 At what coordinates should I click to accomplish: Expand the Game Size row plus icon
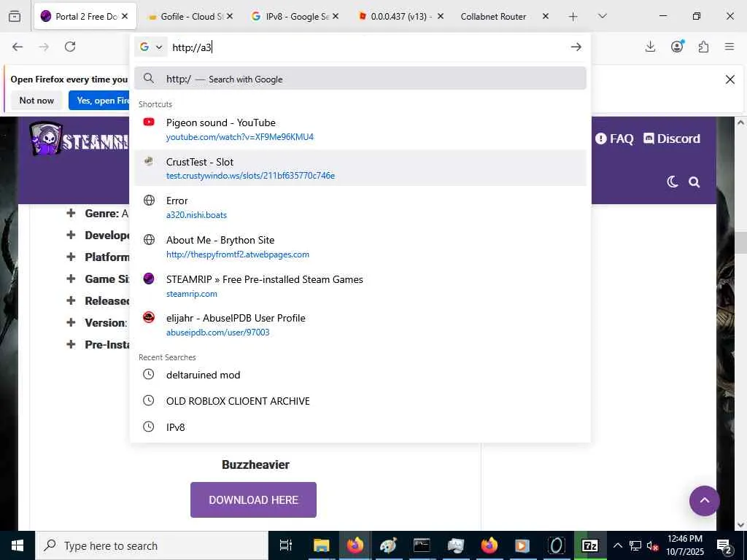pos(71,279)
